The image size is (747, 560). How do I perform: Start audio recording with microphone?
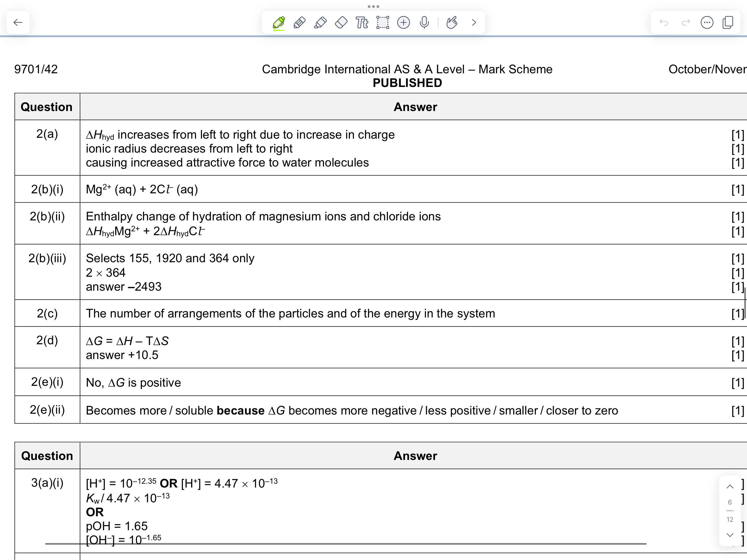click(424, 23)
